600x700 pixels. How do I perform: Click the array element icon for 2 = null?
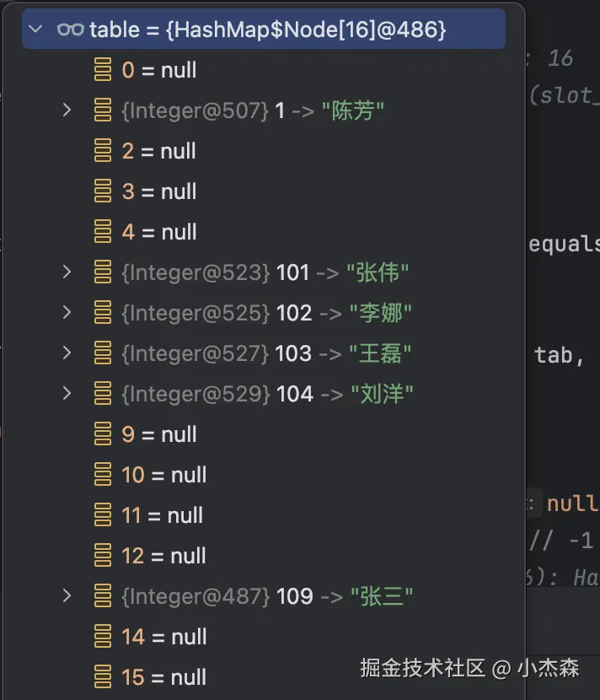click(x=103, y=150)
